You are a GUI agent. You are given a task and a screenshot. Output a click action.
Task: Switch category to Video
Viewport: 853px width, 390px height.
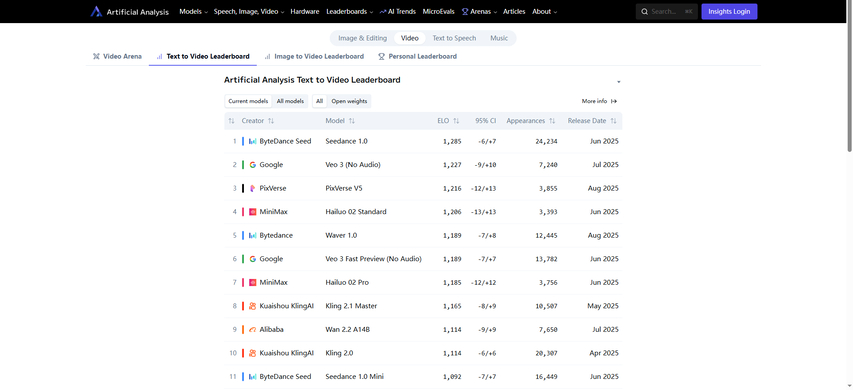(410, 38)
